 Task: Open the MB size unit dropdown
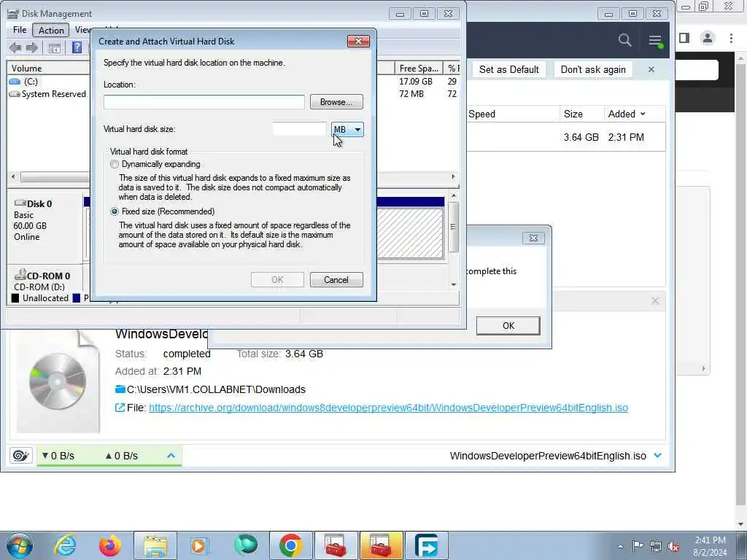tap(347, 130)
